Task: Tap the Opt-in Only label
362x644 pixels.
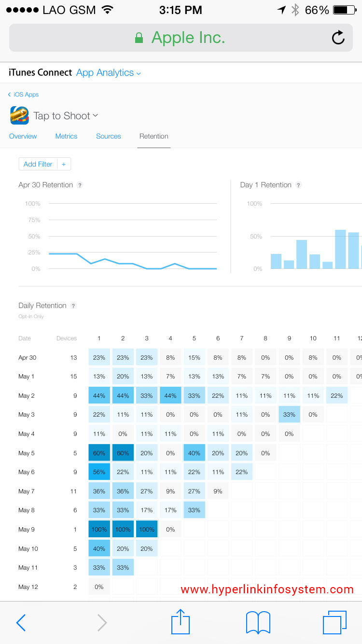Action: [31, 317]
